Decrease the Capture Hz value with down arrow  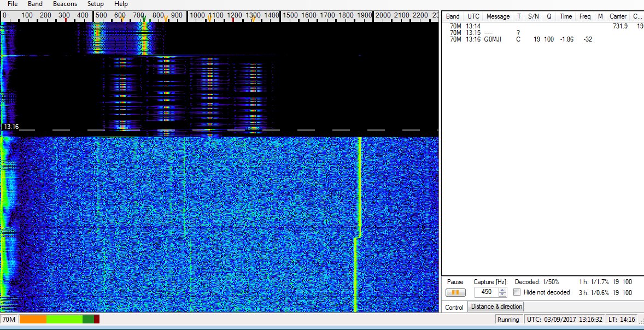(502, 295)
